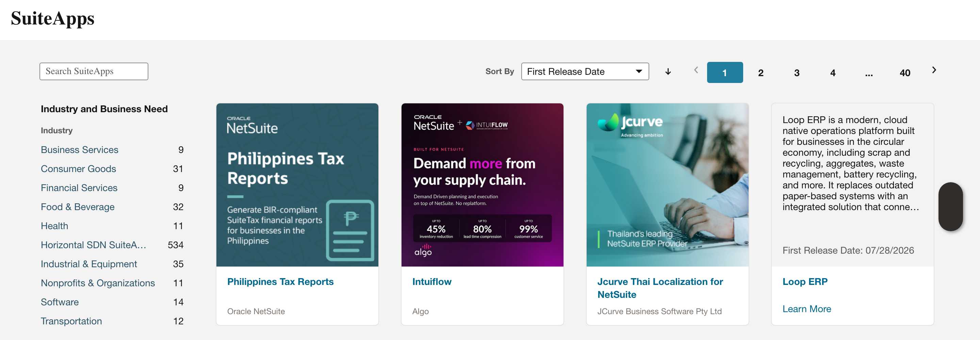Screen dimensions: 980x340
Task: Click the Loop ERP title link
Action: click(805, 282)
